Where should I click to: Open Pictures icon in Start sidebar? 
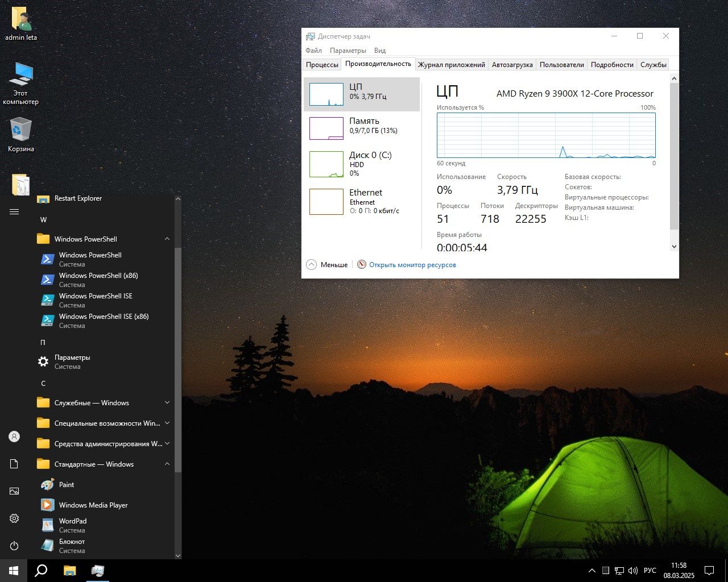(x=14, y=491)
